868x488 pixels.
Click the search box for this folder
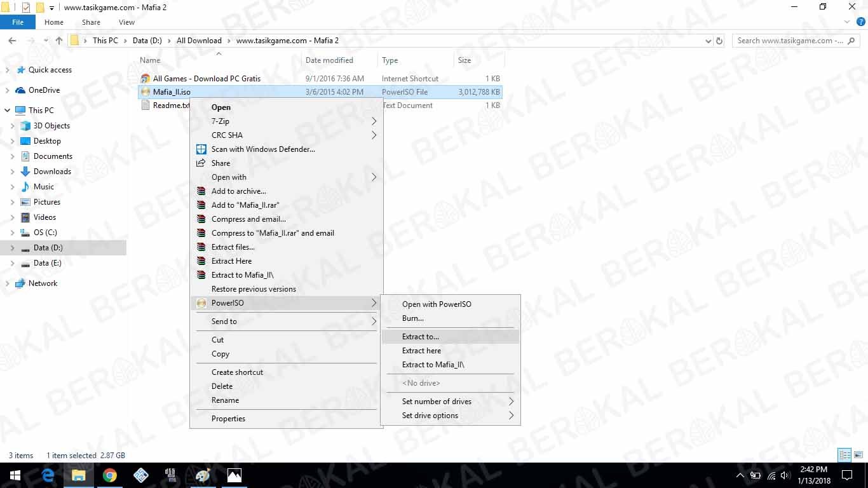[x=796, y=41]
